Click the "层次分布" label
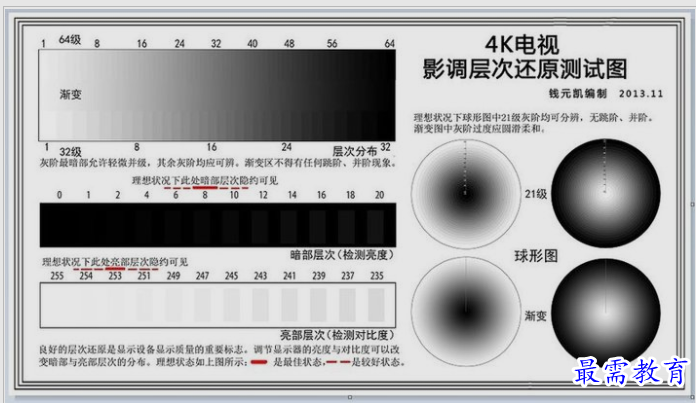 [x=355, y=151]
